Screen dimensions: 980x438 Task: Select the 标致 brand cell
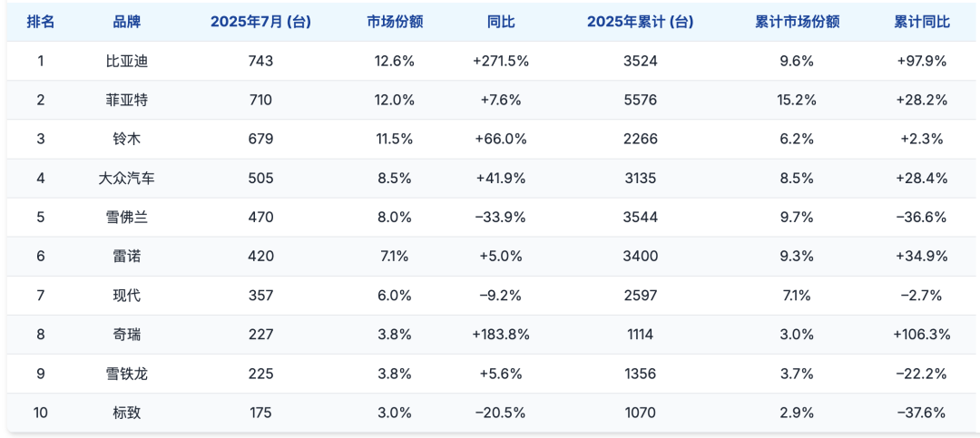tap(126, 413)
